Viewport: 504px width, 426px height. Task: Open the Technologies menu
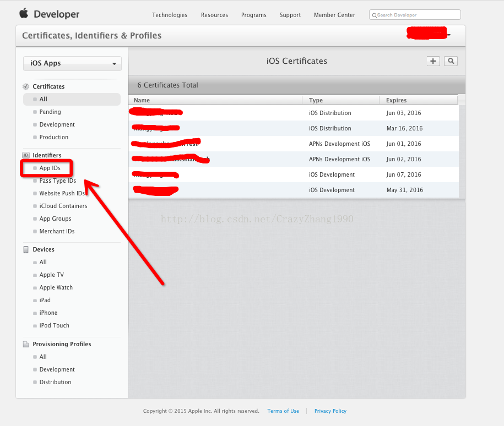point(170,15)
